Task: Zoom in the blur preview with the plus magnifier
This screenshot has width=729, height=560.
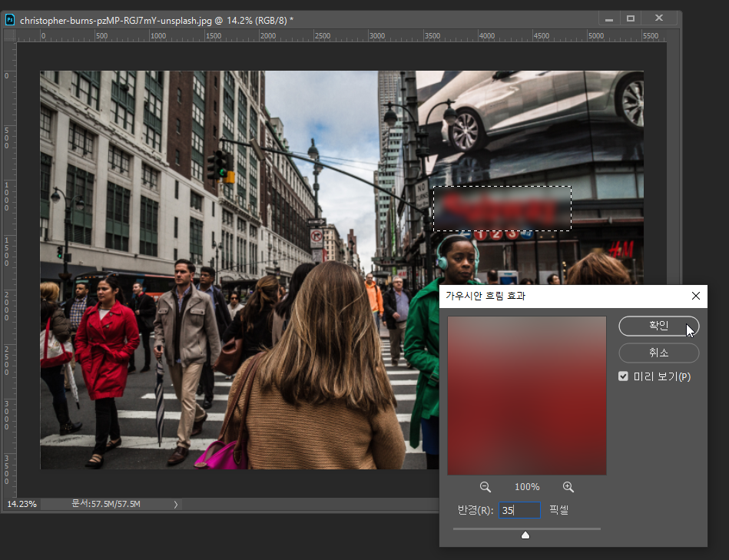Action: tap(568, 487)
